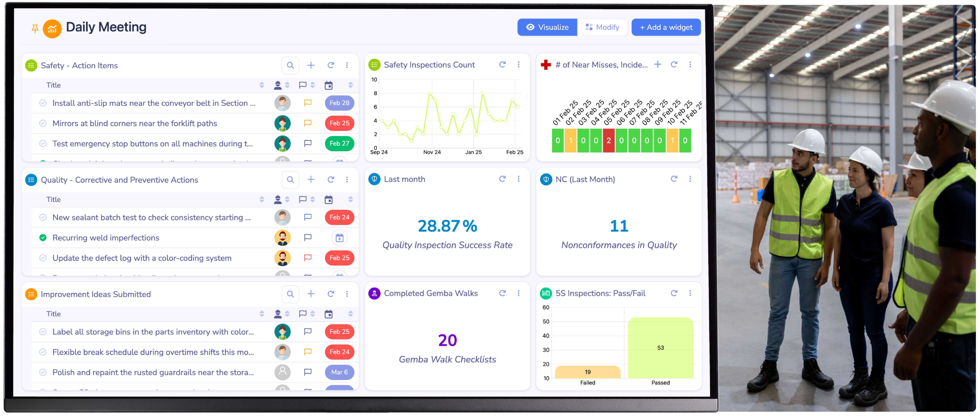Mark 'Test emergency stop buttons' task complete
The height and width of the screenshot is (416, 980).
pyautogui.click(x=43, y=144)
